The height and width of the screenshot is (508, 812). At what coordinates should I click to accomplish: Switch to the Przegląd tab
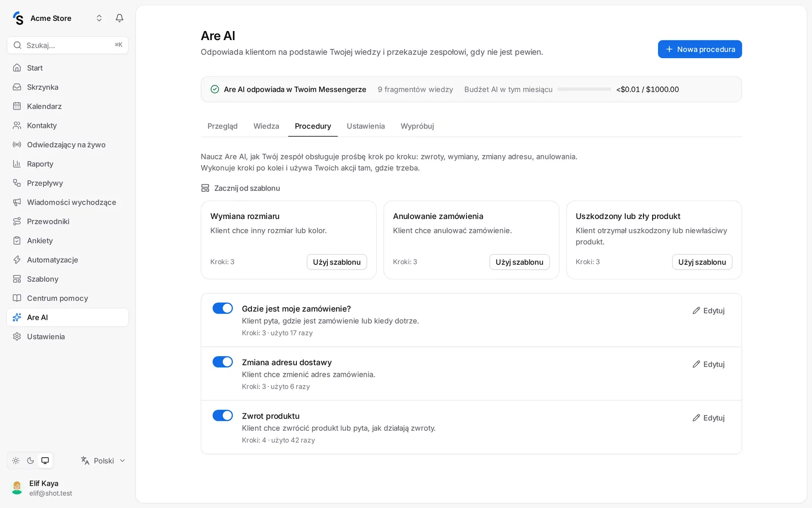[x=222, y=126]
